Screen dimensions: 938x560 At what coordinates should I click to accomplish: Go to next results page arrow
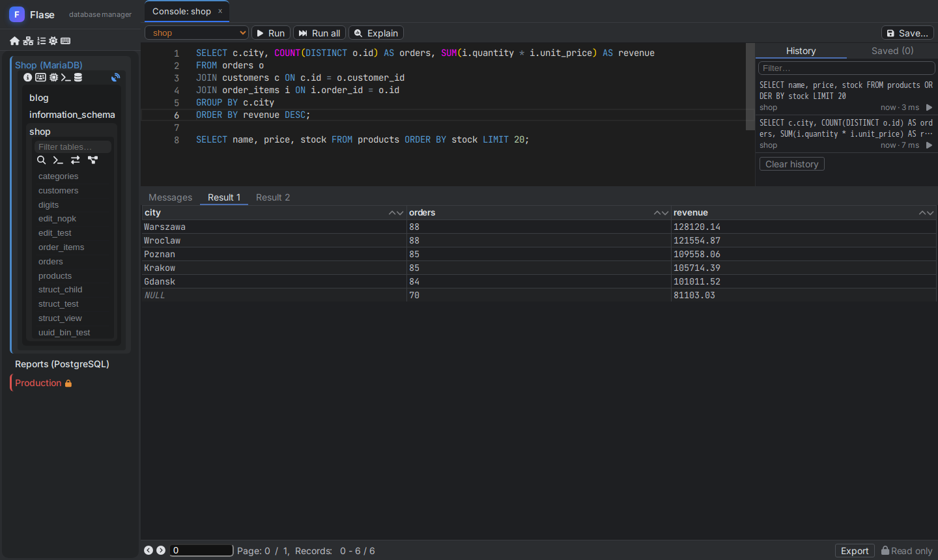point(161,550)
